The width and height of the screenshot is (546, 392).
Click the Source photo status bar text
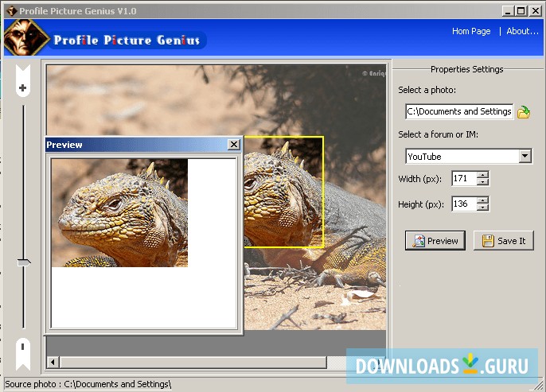click(x=88, y=384)
